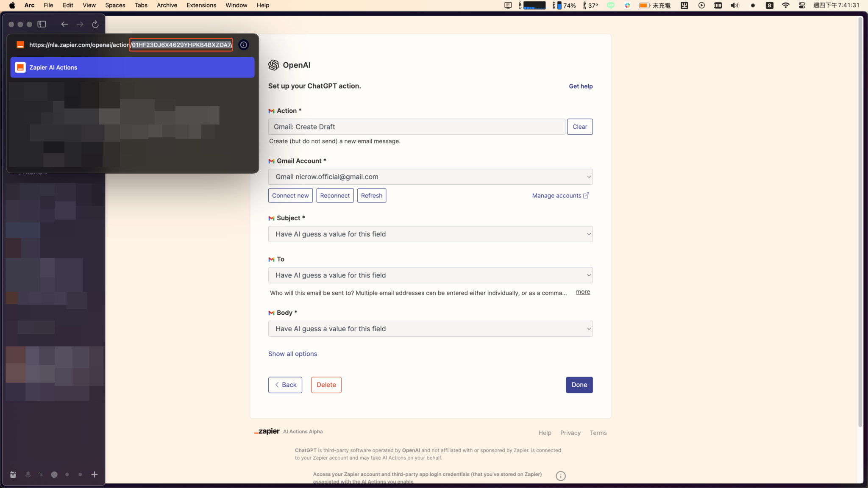
Task: Click the Done button
Action: coord(579,385)
